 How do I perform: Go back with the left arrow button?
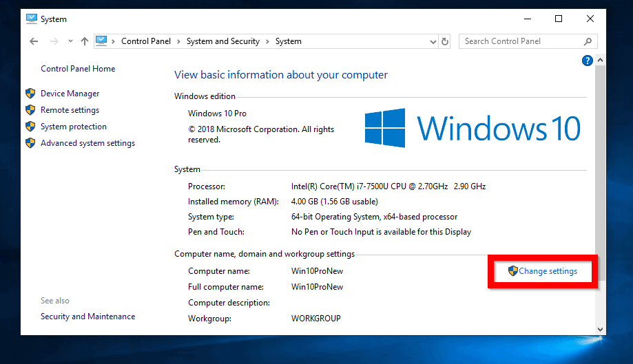pyautogui.click(x=34, y=41)
